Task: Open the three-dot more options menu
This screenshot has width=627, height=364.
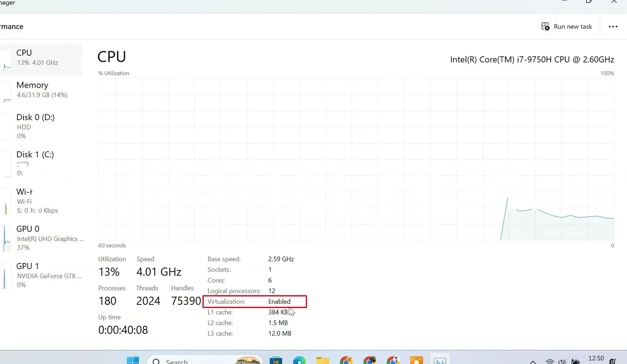Action: [x=613, y=27]
